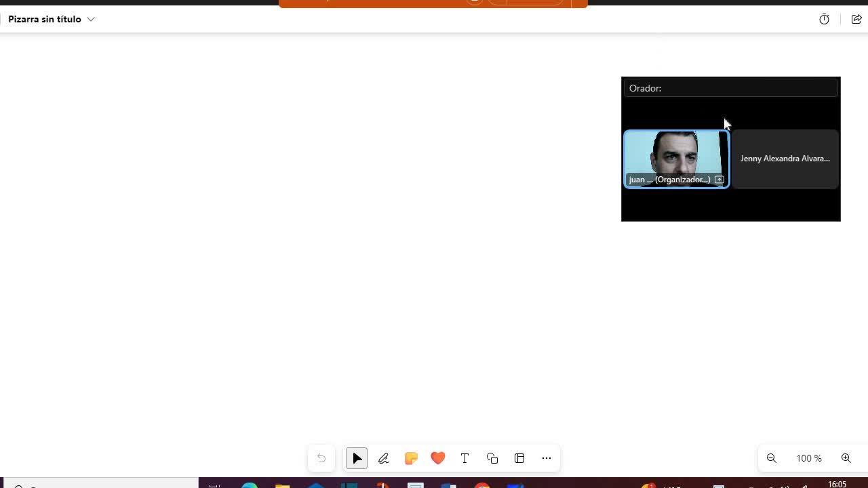
Task: Click the taskbar clock 16:05
Action: pos(837,484)
